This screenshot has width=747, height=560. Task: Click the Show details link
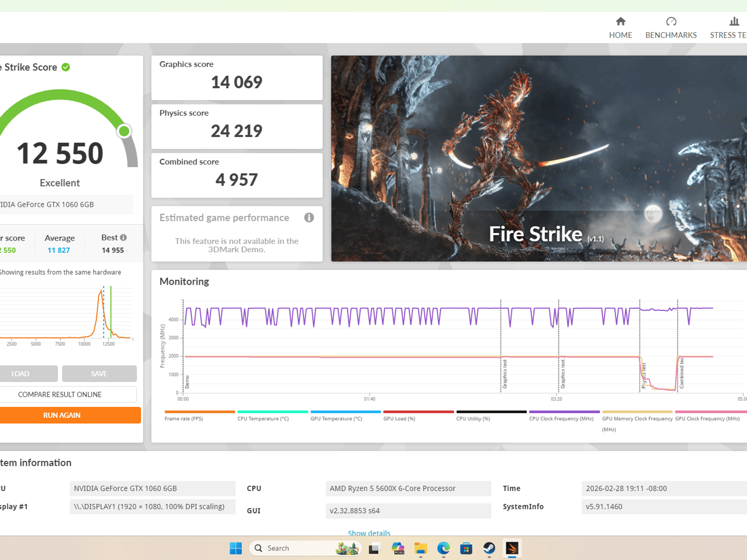click(x=369, y=533)
